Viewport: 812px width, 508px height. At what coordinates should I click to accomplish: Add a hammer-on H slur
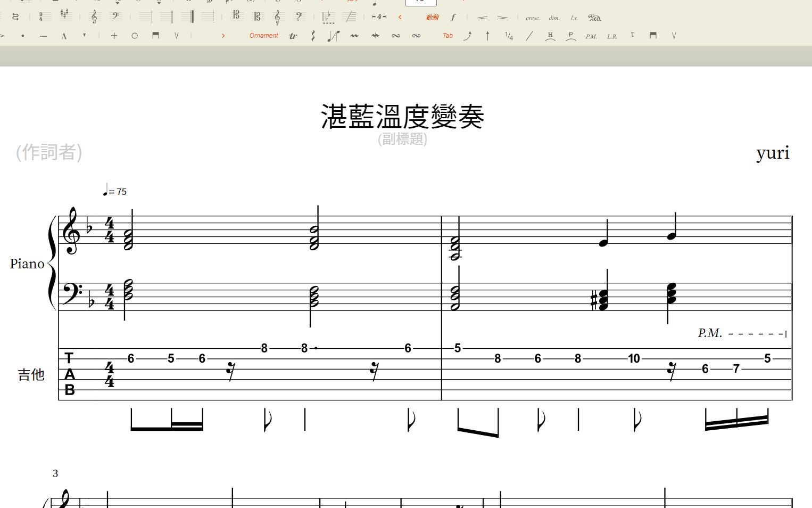(x=550, y=36)
